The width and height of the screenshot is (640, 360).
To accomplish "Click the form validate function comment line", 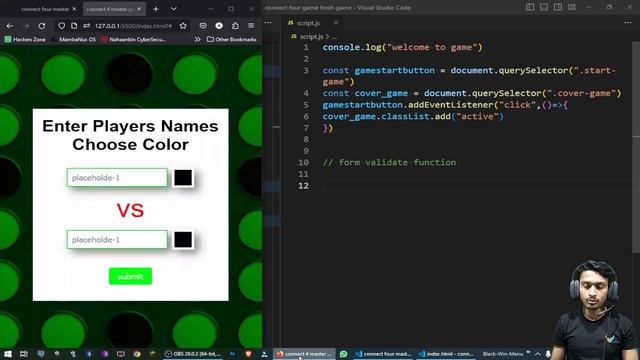I will tap(389, 162).
